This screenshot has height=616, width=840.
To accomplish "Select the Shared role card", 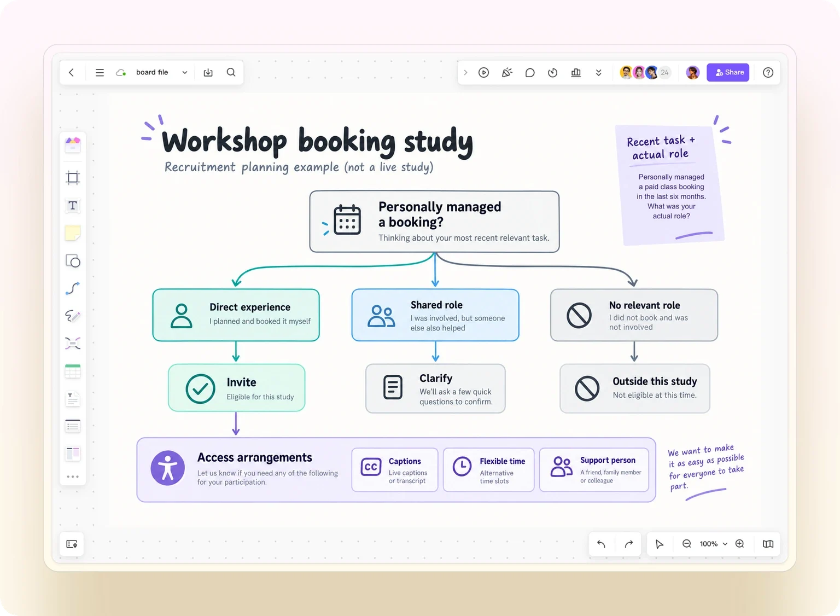I will tap(435, 315).
